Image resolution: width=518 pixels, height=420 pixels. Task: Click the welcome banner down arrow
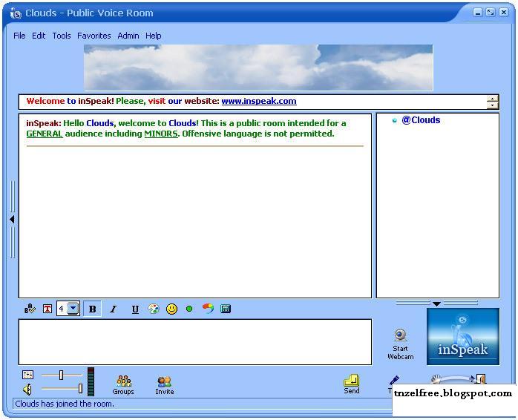coord(492,105)
